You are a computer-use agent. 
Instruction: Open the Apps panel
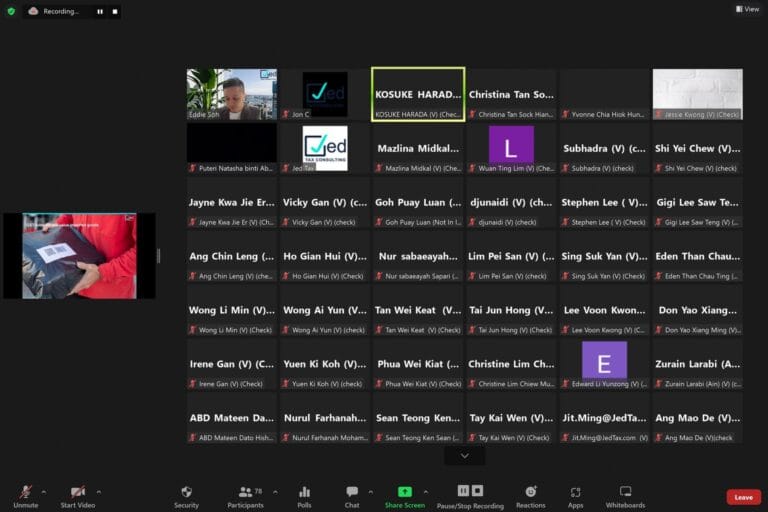coord(575,496)
